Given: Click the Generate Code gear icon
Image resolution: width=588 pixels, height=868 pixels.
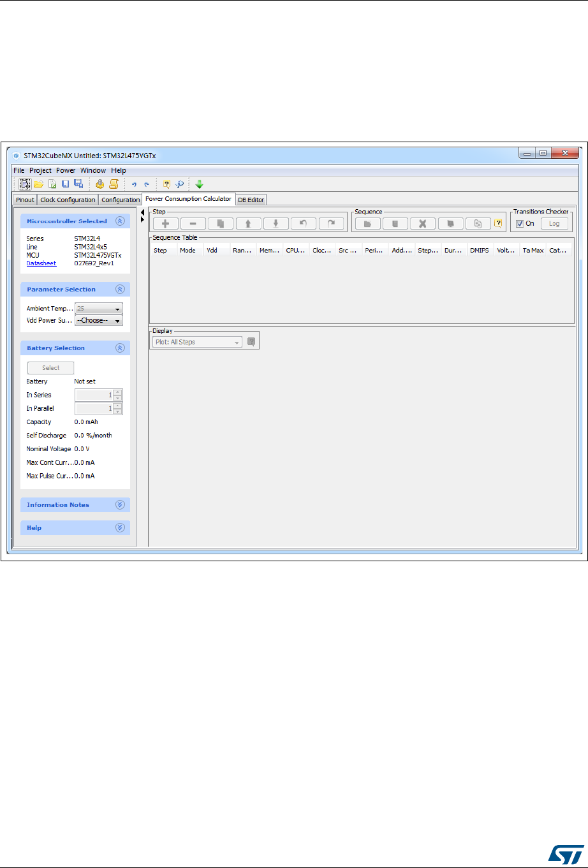Looking at the screenshot, I should point(99,184).
